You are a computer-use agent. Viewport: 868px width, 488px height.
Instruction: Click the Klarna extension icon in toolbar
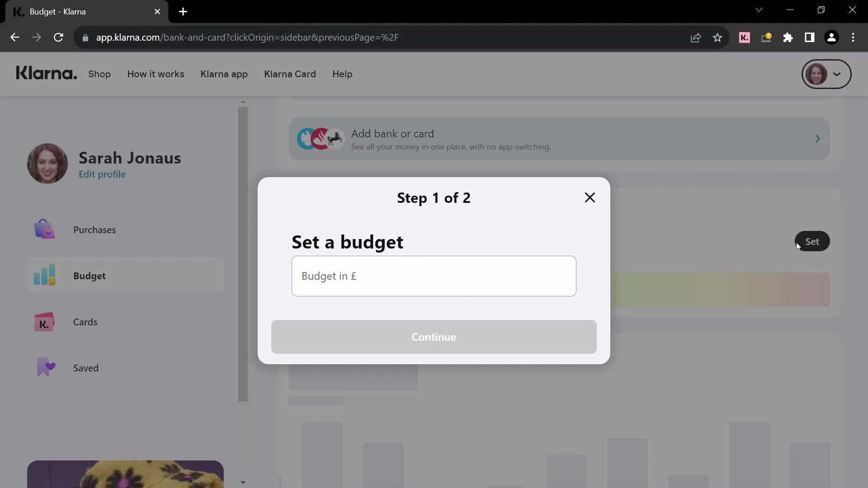pyautogui.click(x=745, y=37)
